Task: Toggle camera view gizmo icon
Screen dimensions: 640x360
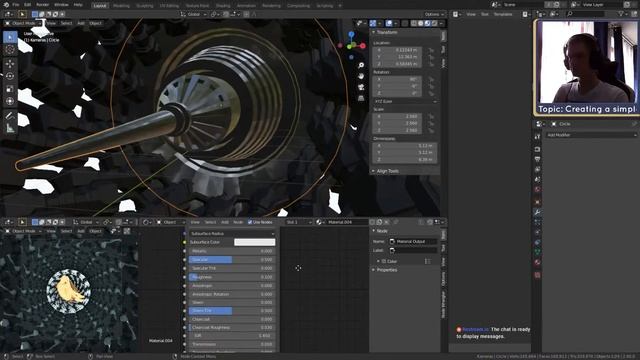Action: (361, 87)
